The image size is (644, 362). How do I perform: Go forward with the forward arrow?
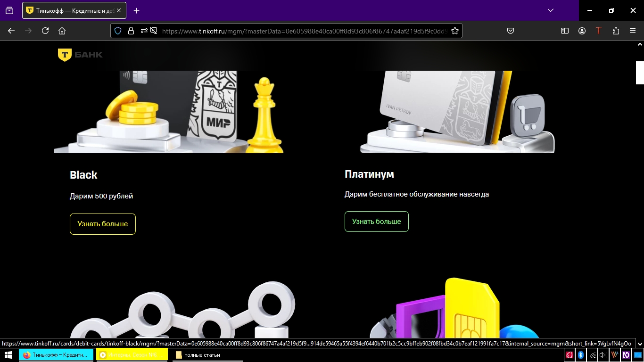(28, 31)
